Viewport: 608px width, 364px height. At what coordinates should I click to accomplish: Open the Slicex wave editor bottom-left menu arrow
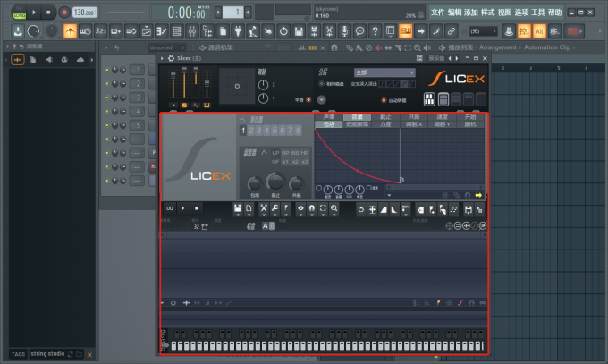tap(162, 303)
